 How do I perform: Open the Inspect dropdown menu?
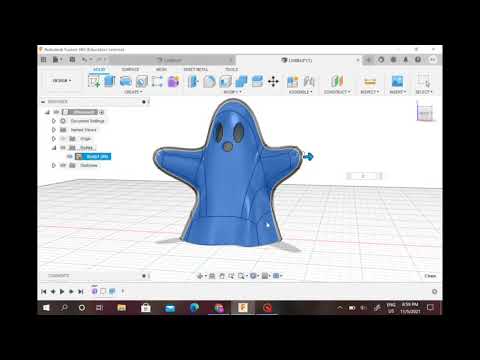[x=370, y=92]
